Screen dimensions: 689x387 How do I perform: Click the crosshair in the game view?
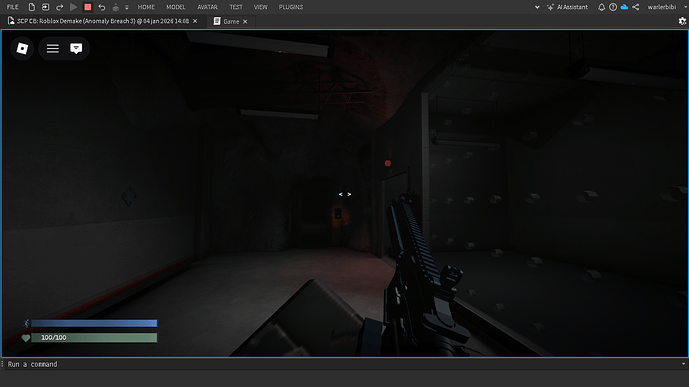point(344,194)
